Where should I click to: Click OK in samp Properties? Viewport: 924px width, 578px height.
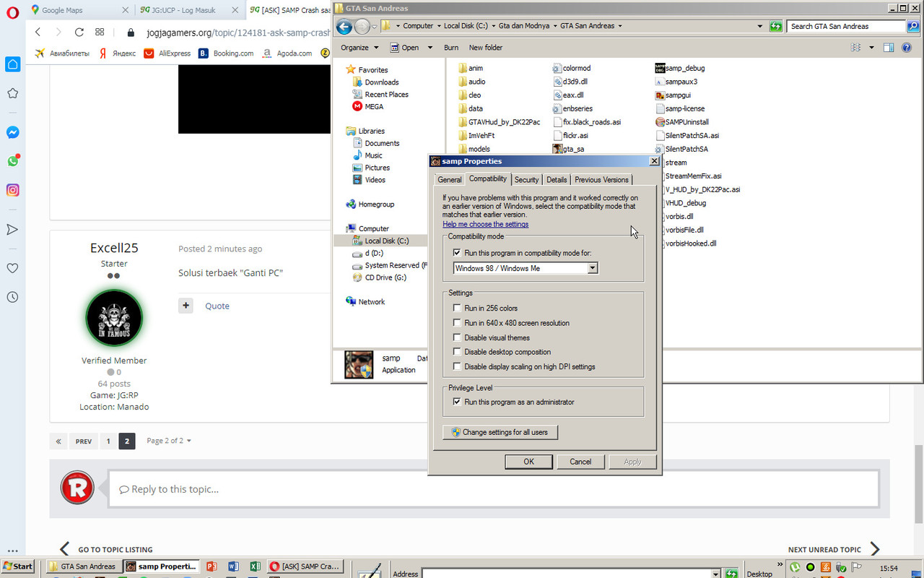point(528,462)
